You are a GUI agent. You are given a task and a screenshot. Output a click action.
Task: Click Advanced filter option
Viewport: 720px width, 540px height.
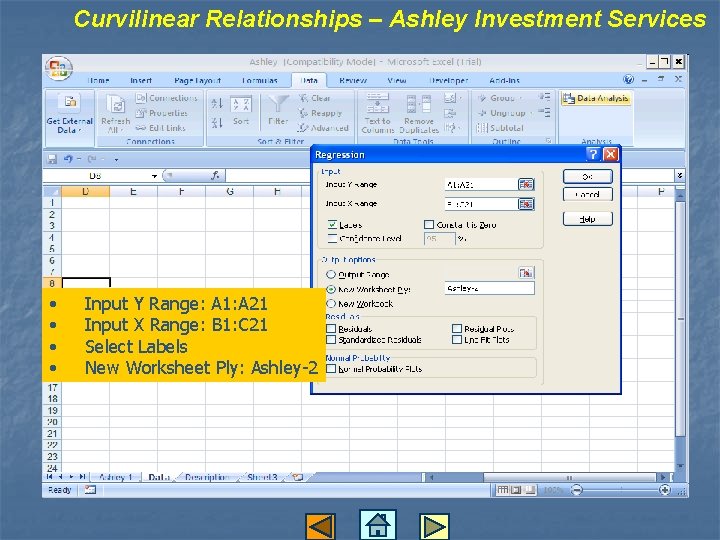(323, 128)
